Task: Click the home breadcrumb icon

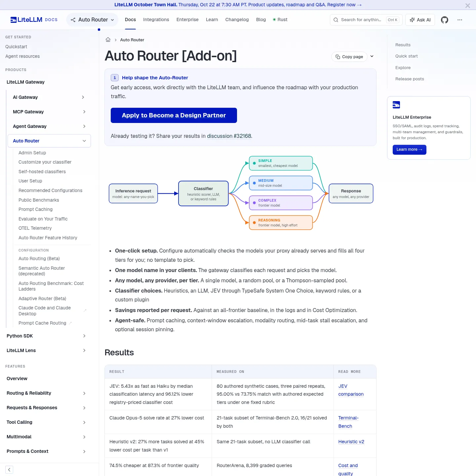Action: tap(108, 40)
